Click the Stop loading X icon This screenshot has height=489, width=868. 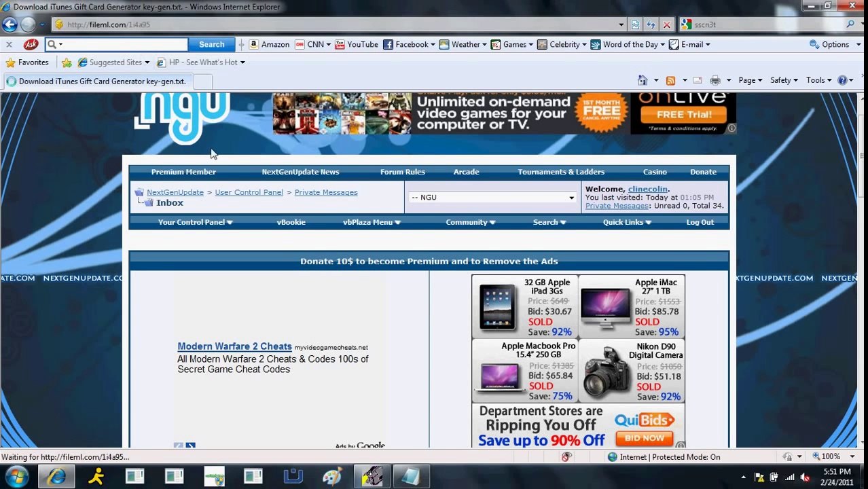(x=666, y=24)
